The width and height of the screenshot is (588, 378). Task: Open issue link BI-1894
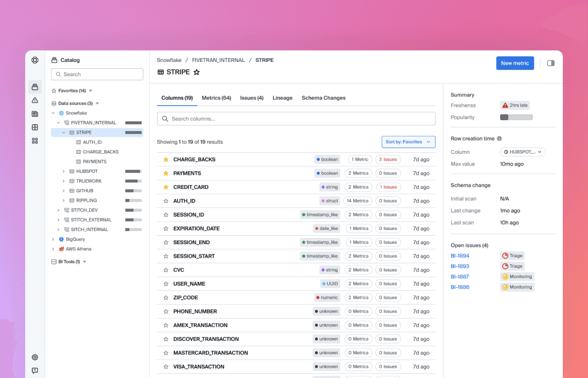coord(460,256)
